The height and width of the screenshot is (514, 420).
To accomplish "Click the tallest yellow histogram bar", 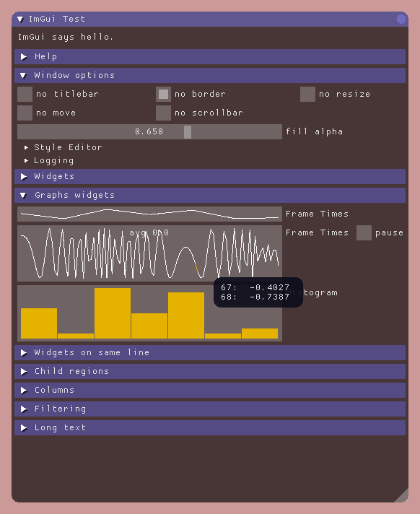I will pyautogui.click(x=113, y=313).
